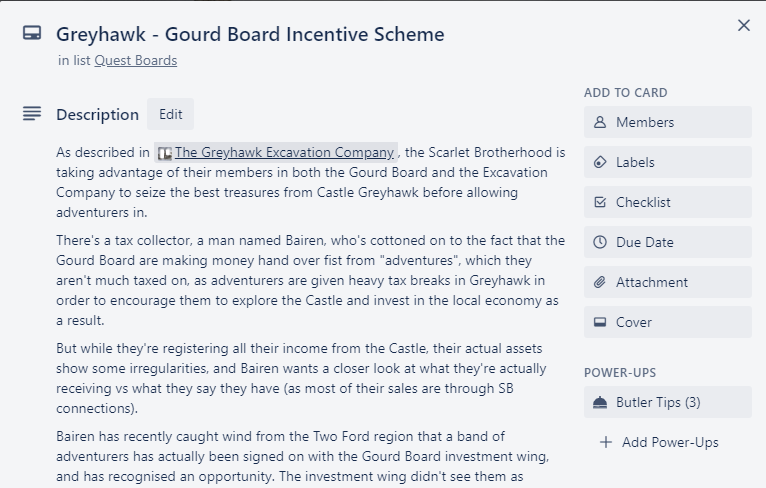Click the Greyhawk Excavation Company link thumbnail
This screenshot has height=488, width=766.
(165, 153)
